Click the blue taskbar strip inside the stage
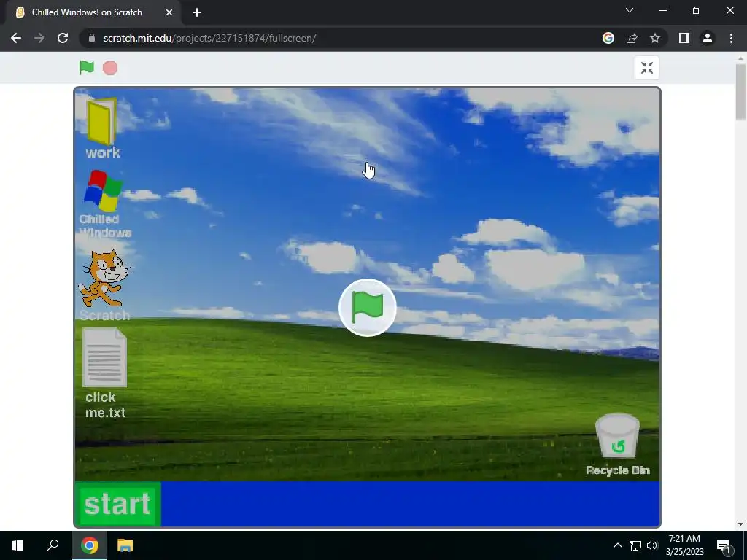Viewport: 747px width, 560px height. (410, 505)
